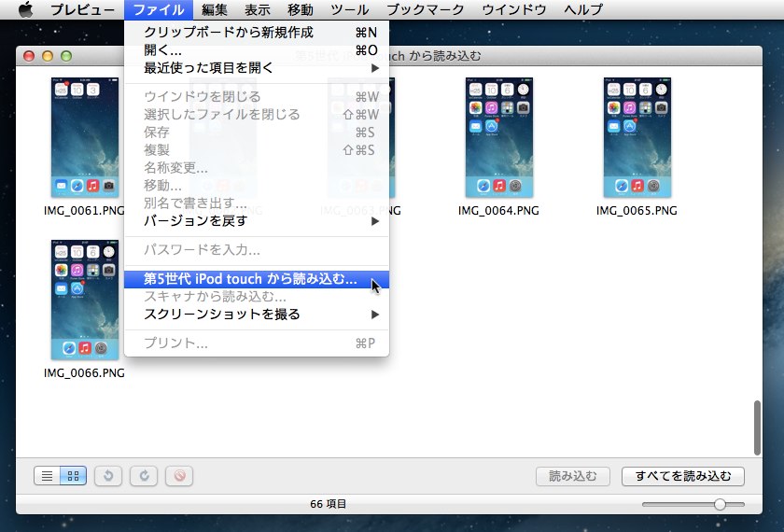Screen dimensions: 784x532
Task: Open the 表示 menu
Action: pyautogui.click(x=258, y=9)
